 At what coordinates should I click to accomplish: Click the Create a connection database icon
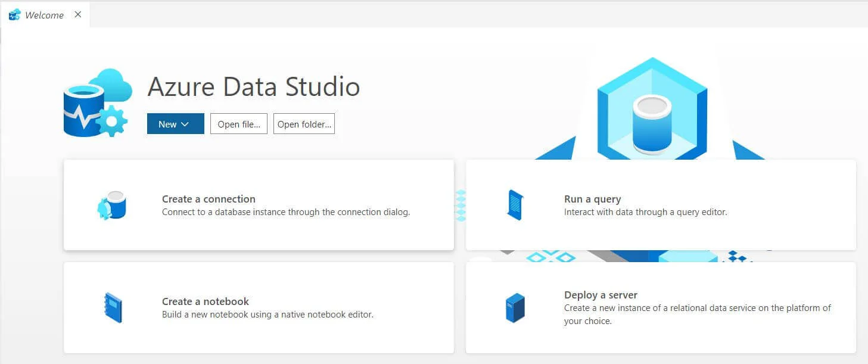pyautogui.click(x=112, y=206)
